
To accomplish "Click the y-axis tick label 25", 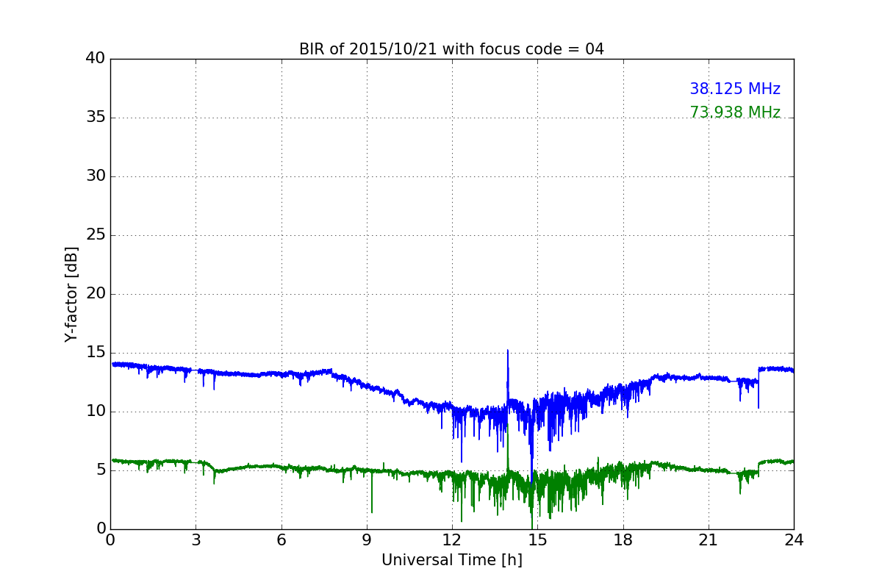I will click(x=96, y=235).
